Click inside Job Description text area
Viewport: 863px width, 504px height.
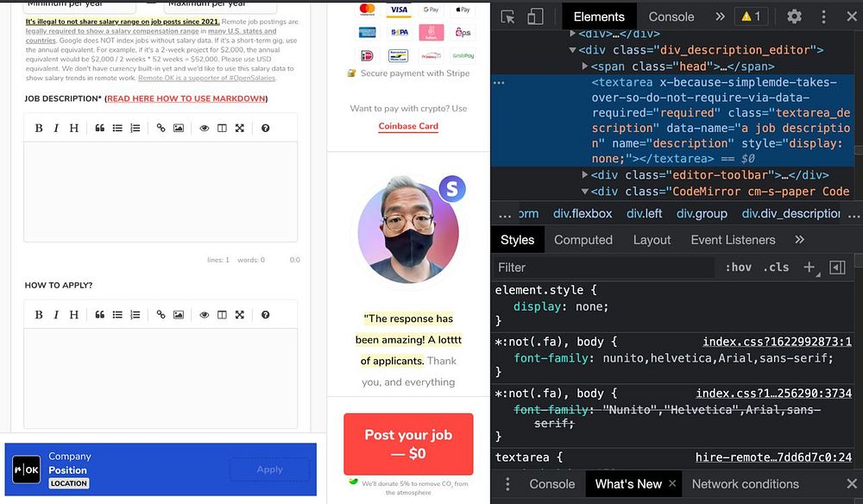(161, 192)
